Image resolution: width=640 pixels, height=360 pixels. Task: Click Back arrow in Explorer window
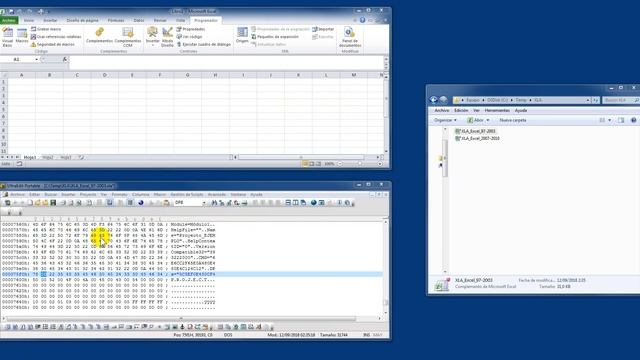[433, 100]
